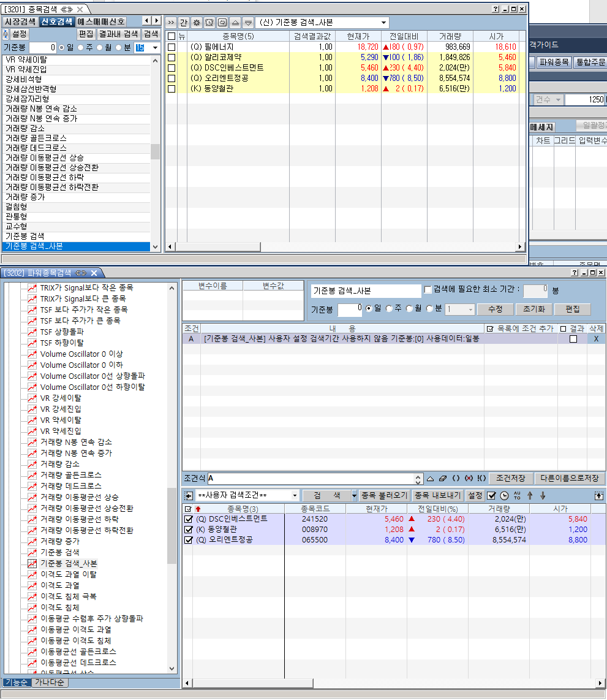Click the 조건저장 button
This screenshot has height=700, width=607.
511,478
